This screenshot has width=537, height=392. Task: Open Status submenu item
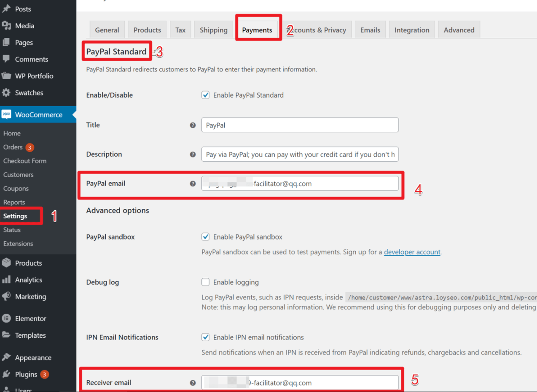coord(12,230)
